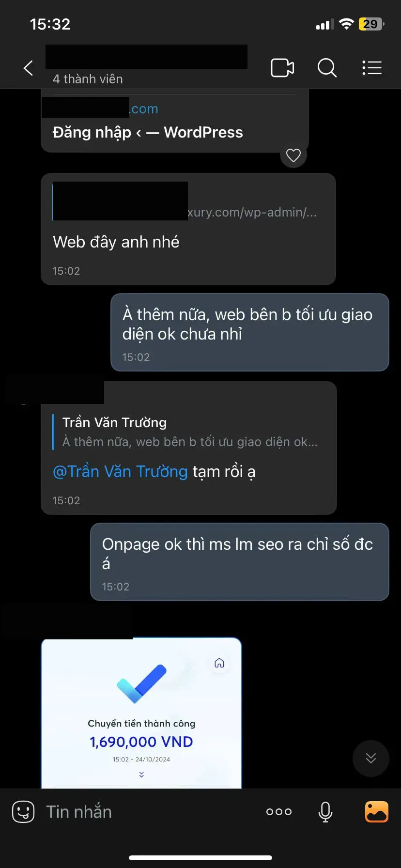Tap the home icon in transfer receipt

(x=219, y=663)
